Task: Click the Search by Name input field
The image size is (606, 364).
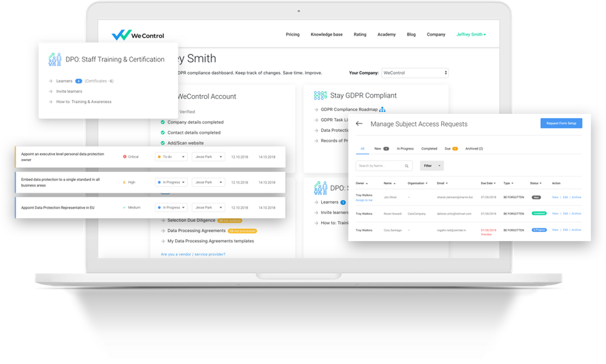Action: tap(384, 166)
